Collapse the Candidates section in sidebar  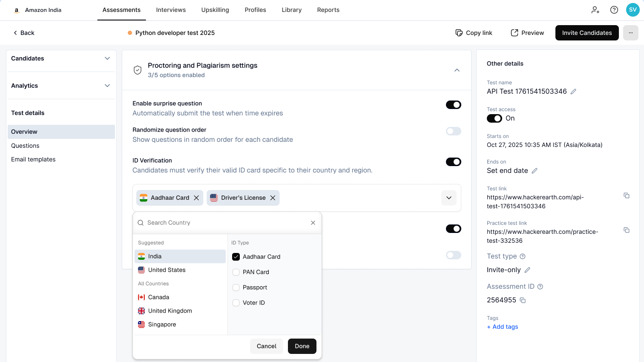pos(107,58)
